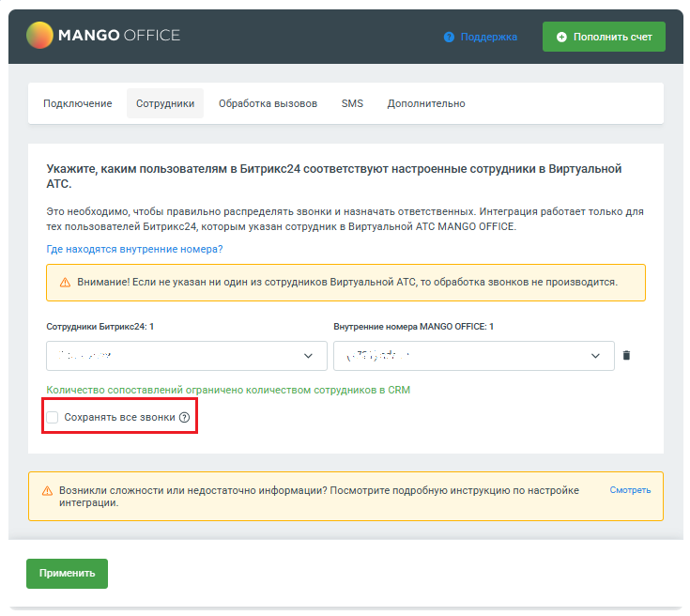Screen dimensions: 690x616
Task: Open the Обработка вызовов tab
Action: 268,103
